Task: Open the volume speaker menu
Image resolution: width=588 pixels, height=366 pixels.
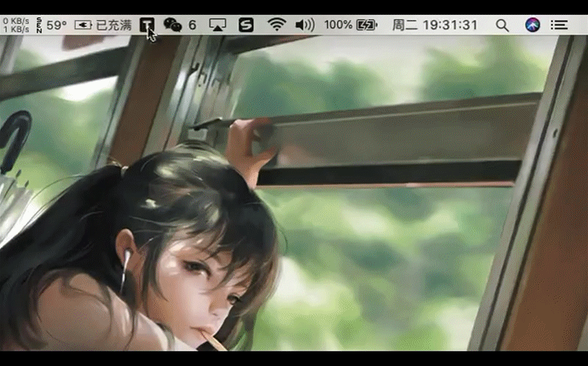Action: 305,25
